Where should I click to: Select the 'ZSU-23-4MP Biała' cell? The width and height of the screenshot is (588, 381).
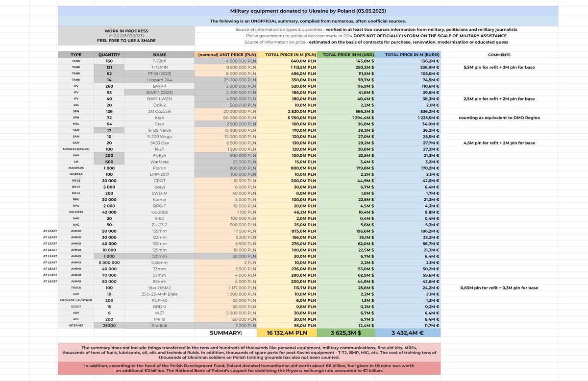coord(159,293)
